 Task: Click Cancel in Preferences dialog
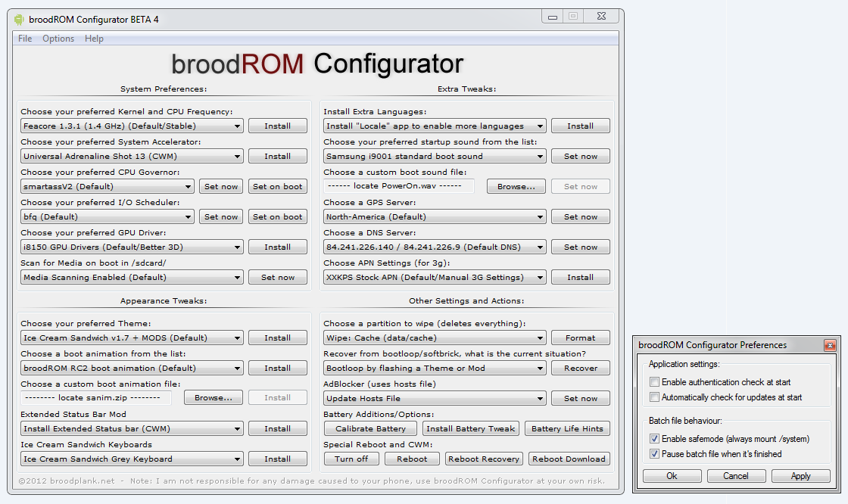[x=736, y=476]
